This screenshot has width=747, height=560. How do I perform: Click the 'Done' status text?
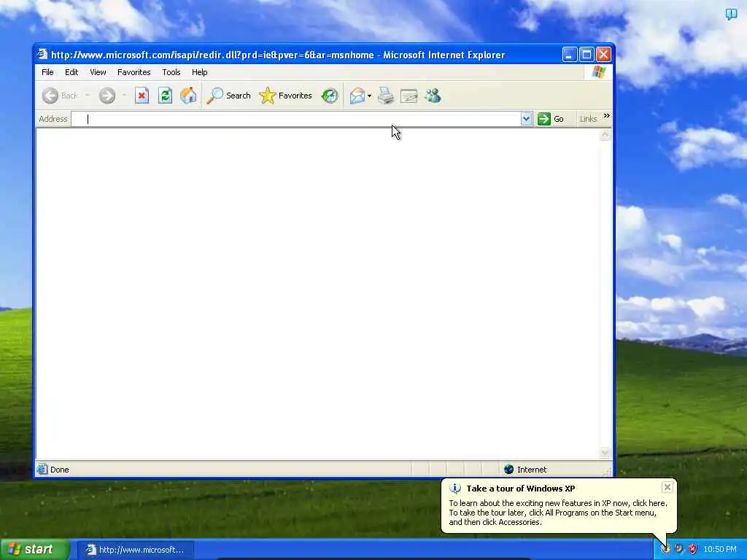pos(60,470)
